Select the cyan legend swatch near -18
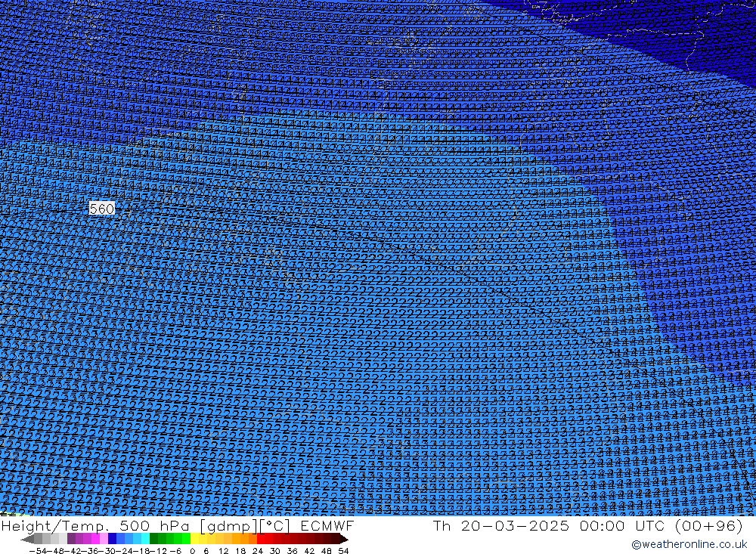 145,539
